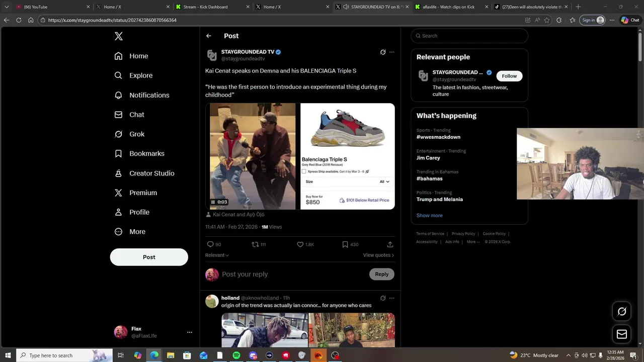This screenshot has width=644, height=362.
Task: Click View quotes link
Action: pyautogui.click(x=378, y=255)
